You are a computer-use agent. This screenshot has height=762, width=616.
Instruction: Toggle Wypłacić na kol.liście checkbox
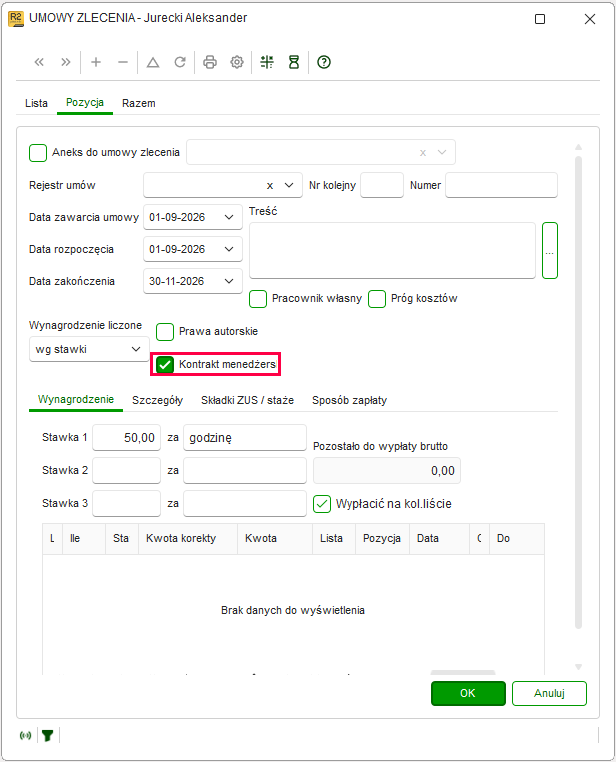tap(322, 504)
